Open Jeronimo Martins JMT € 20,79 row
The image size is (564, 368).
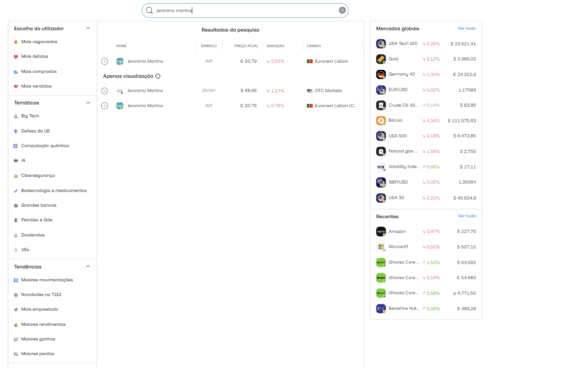[x=230, y=61]
